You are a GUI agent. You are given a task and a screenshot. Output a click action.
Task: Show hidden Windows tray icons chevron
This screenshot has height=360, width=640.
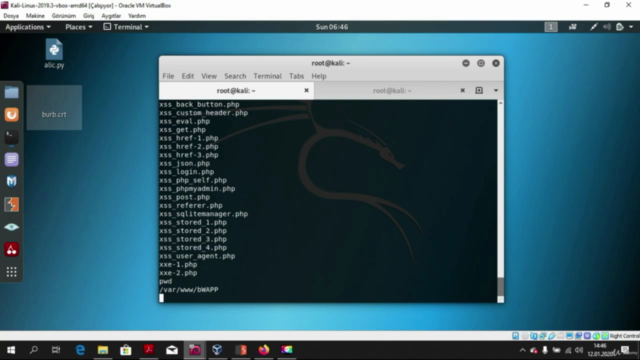point(522,350)
